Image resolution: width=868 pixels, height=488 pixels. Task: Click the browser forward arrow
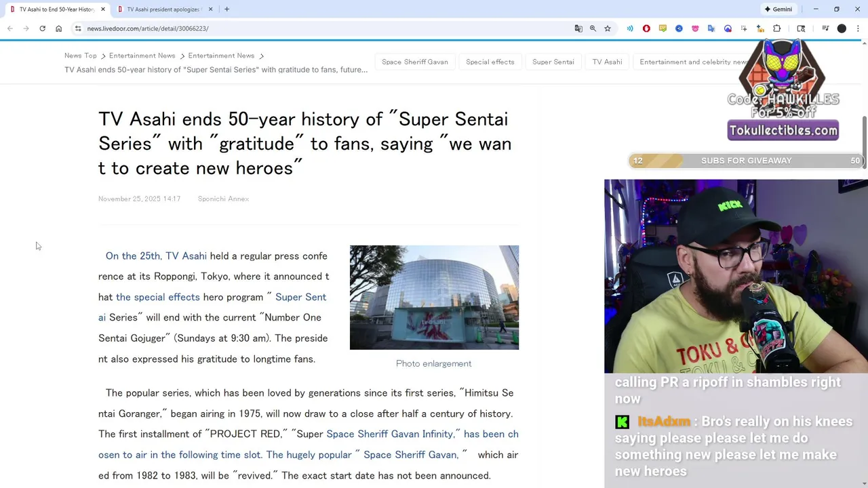tap(26, 28)
